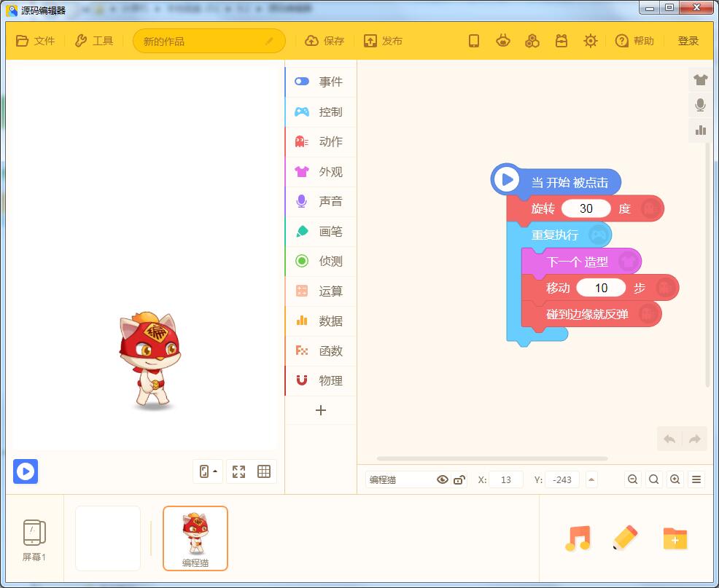Select the 编程猫 sprite thumbnail

tap(194, 538)
